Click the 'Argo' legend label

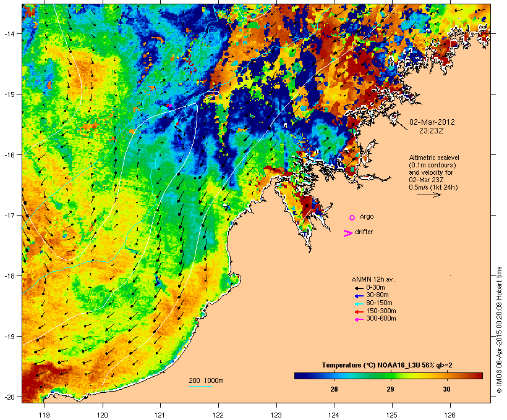pyautogui.click(x=367, y=216)
